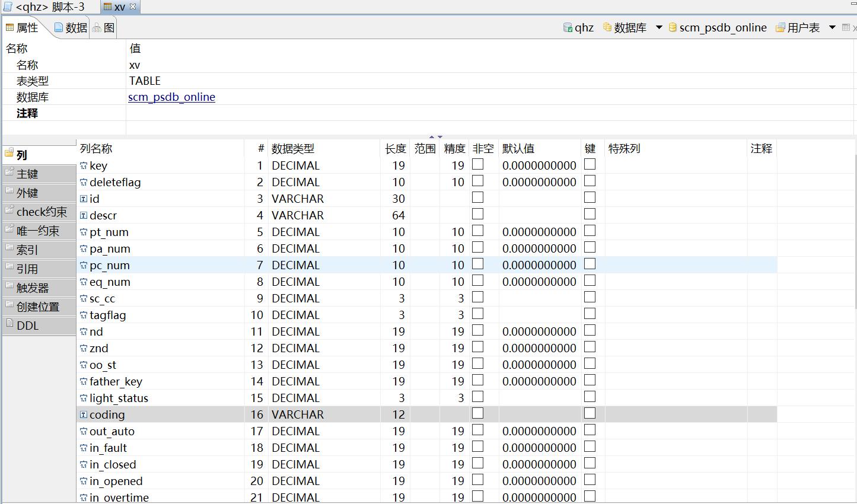Click the 数据库 breadcrumb icon
Screen dimensions: 857x504
coord(607,27)
